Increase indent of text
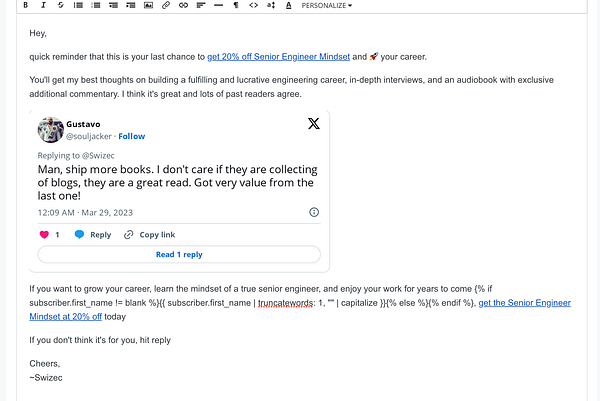Screen dimensions: 600x401 pos(131,5)
